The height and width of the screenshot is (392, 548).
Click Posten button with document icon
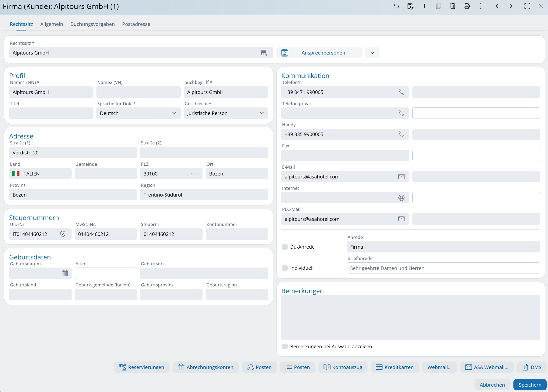coord(259,367)
